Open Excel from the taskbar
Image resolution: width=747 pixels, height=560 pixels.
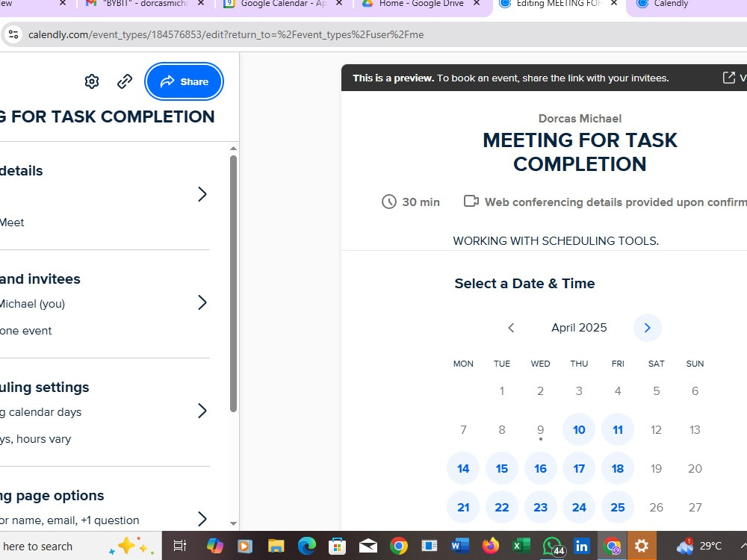pyautogui.click(x=521, y=546)
